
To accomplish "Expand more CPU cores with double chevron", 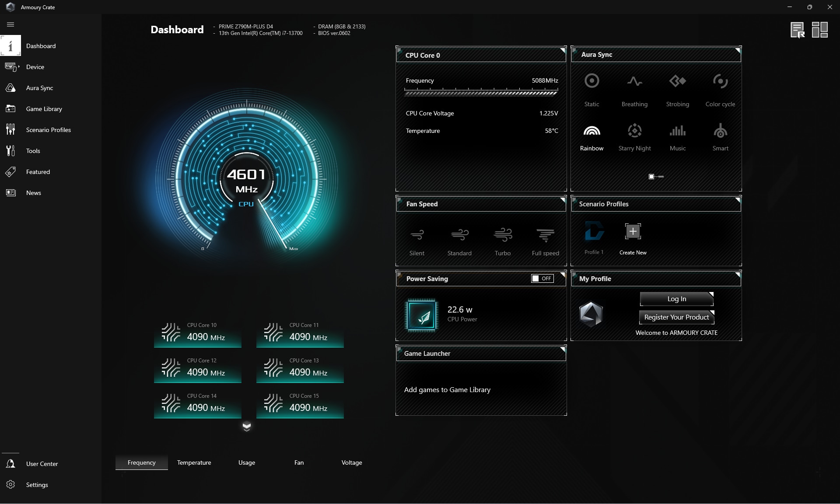I will tap(246, 427).
